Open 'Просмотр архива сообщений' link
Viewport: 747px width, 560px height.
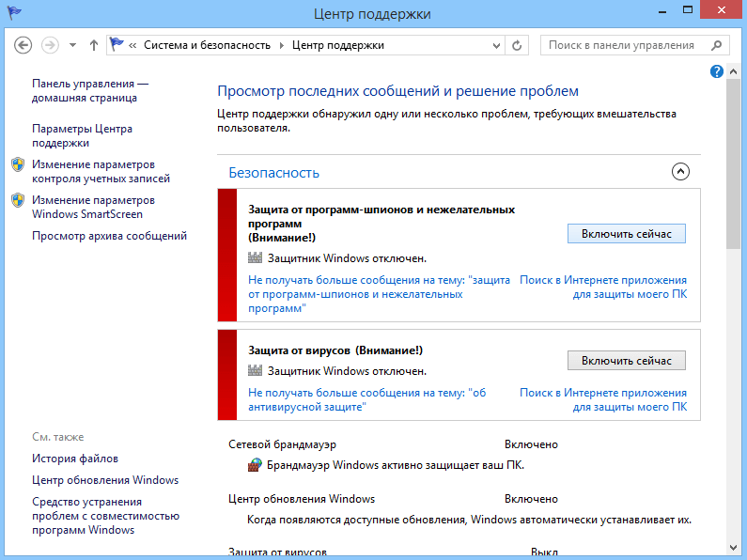pyautogui.click(x=109, y=236)
